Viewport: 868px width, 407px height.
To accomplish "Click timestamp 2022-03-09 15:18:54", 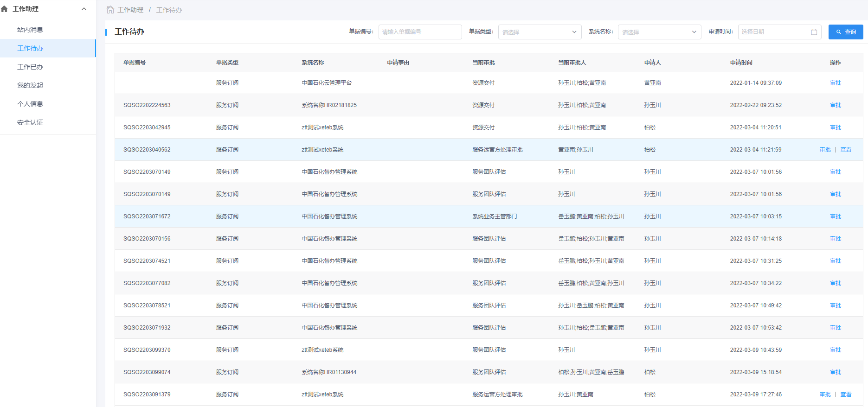I will (756, 372).
